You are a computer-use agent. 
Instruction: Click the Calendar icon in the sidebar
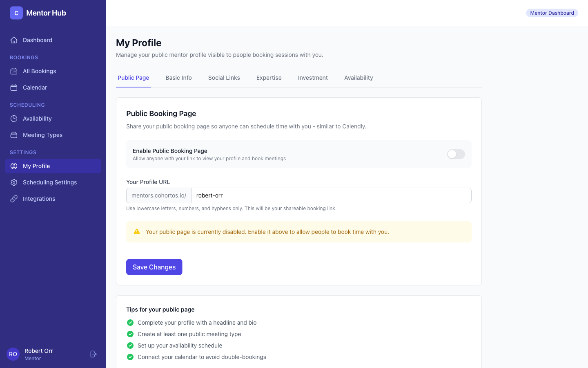coord(14,88)
